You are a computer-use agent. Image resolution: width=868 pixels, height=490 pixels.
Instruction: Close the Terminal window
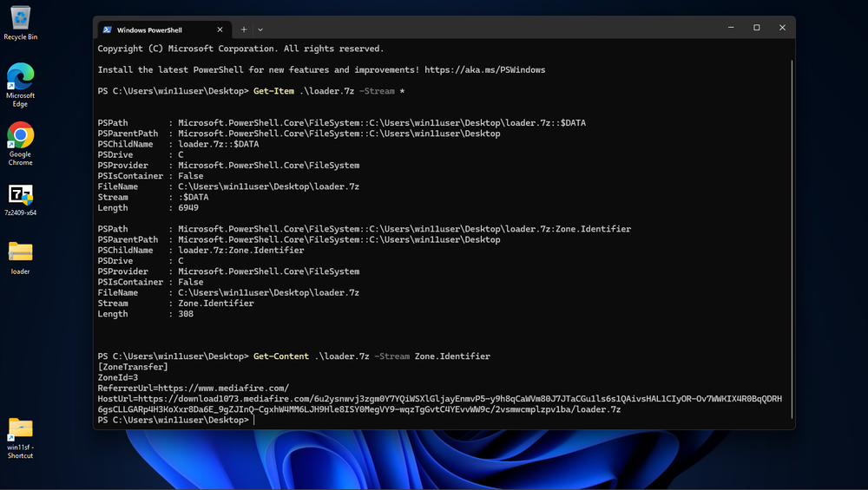click(782, 28)
